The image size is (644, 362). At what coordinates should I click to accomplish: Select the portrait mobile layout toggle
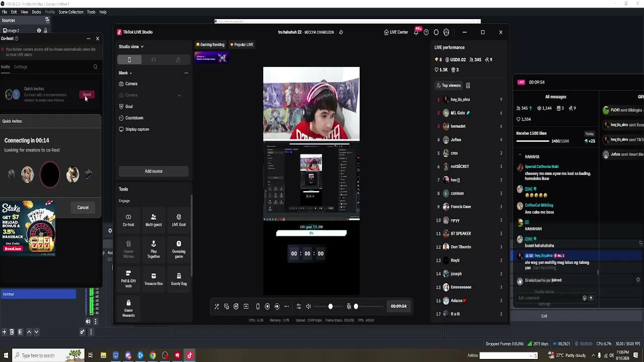pos(129,60)
